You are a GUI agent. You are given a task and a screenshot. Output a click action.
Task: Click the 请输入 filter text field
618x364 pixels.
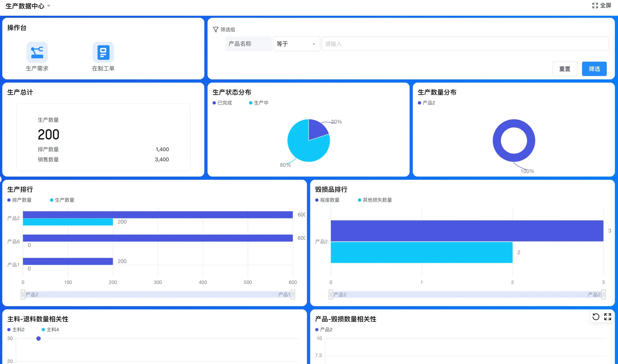pyautogui.click(x=465, y=44)
